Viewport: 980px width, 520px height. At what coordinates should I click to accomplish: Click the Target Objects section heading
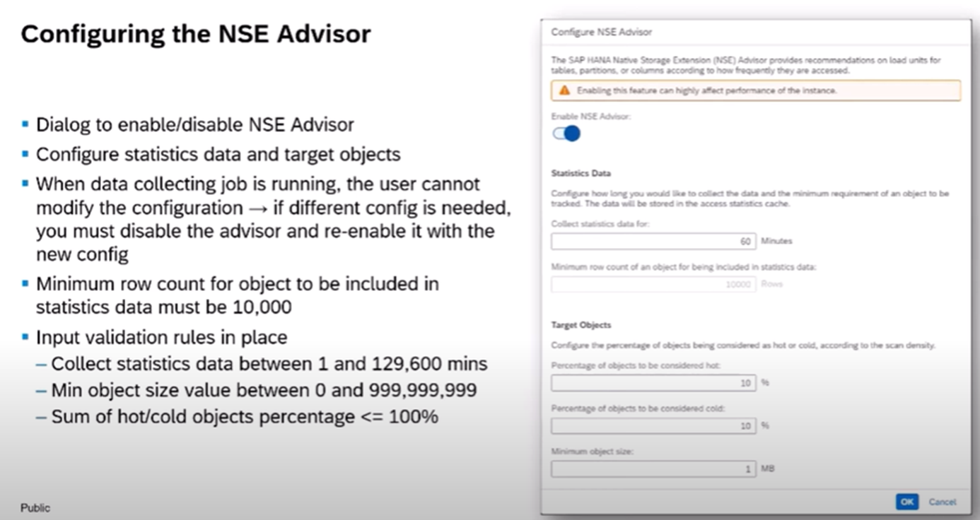click(x=581, y=325)
